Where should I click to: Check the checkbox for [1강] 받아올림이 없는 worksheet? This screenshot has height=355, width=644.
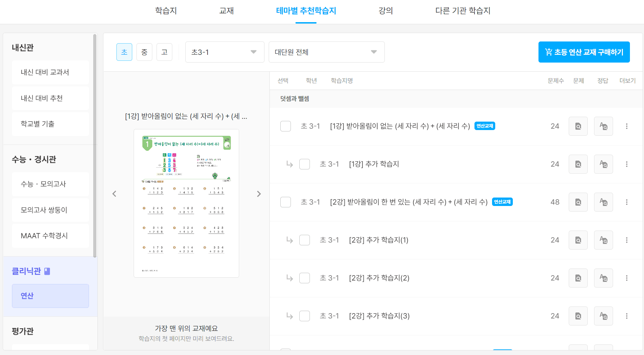[286, 126]
